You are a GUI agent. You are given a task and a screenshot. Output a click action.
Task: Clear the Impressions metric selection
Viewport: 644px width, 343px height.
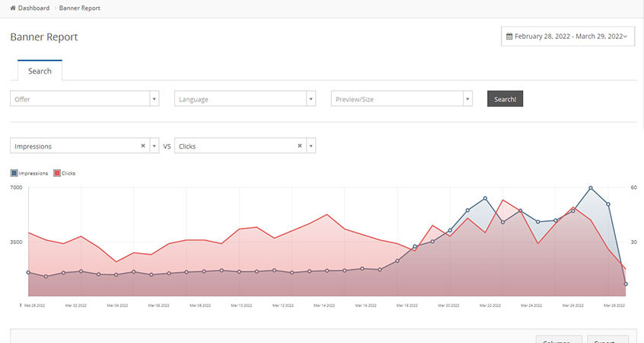143,146
